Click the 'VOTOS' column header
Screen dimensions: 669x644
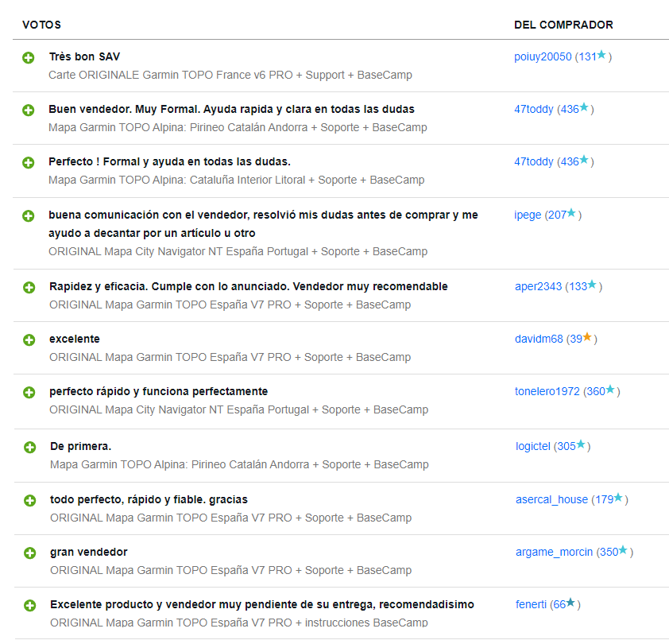click(42, 25)
